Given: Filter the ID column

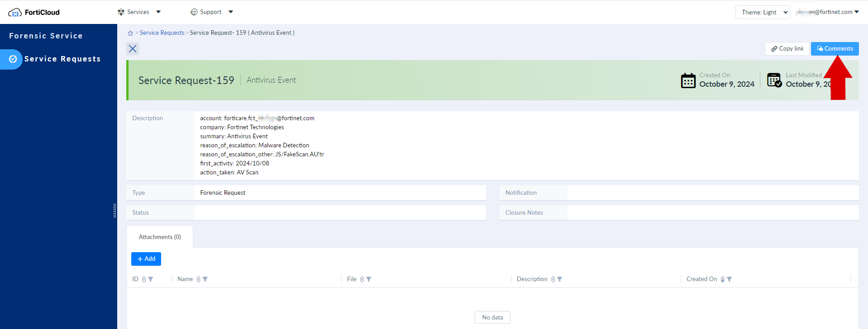Looking at the screenshot, I should [x=151, y=279].
